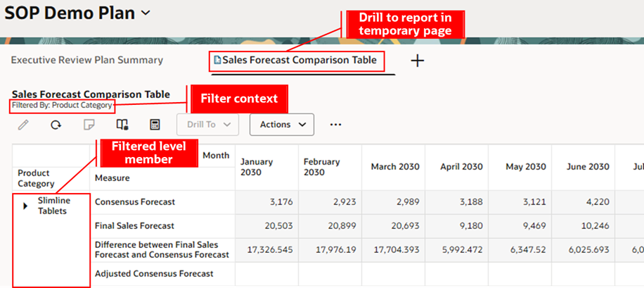Click the 9,469 cell for May

tap(520, 226)
